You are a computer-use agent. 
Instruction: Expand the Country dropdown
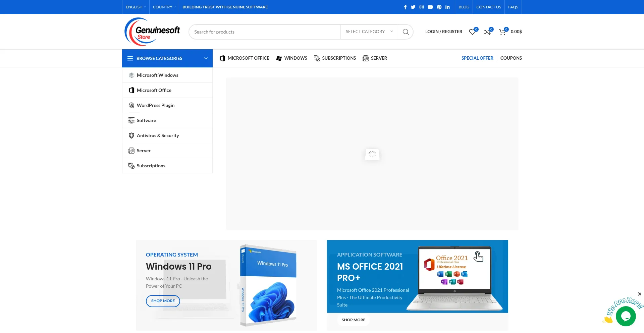(x=164, y=7)
